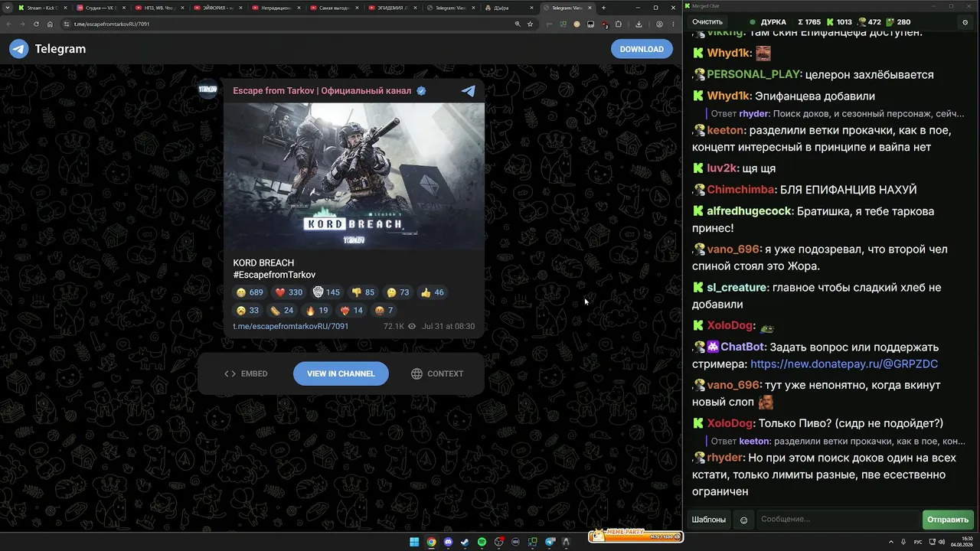Open the browser zoom magnifier icon
The height and width of the screenshot is (551, 980).
pos(518,24)
